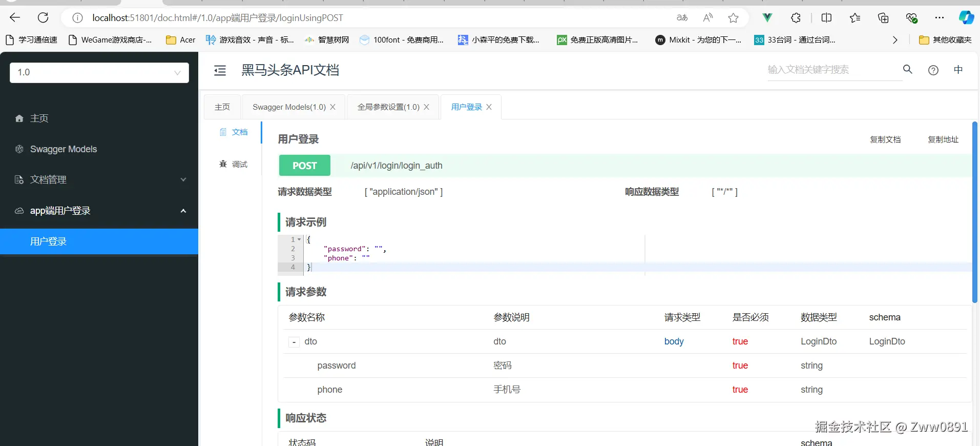Click the translate icon in address bar

(x=682, y=18)
